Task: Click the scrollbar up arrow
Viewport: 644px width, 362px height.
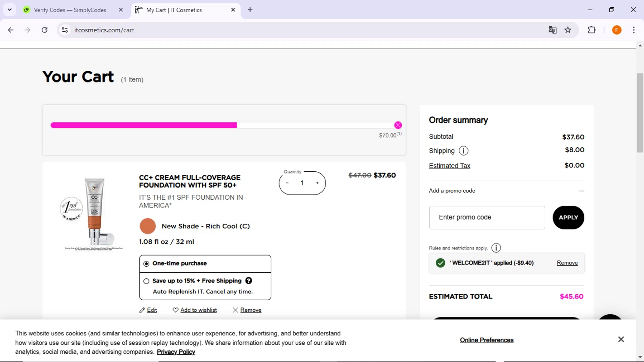Action: coord(640,45)
